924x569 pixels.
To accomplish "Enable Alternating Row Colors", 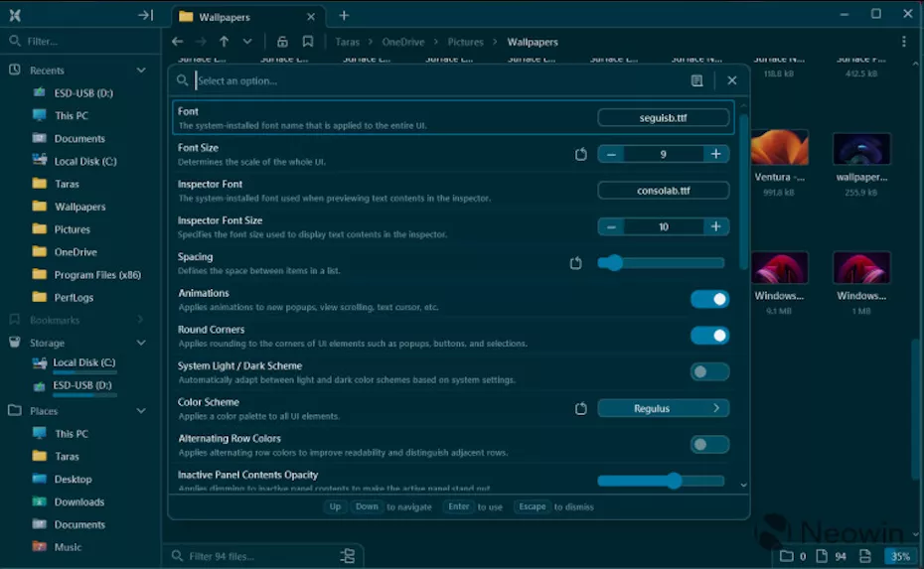I will (x=709, y=445).
